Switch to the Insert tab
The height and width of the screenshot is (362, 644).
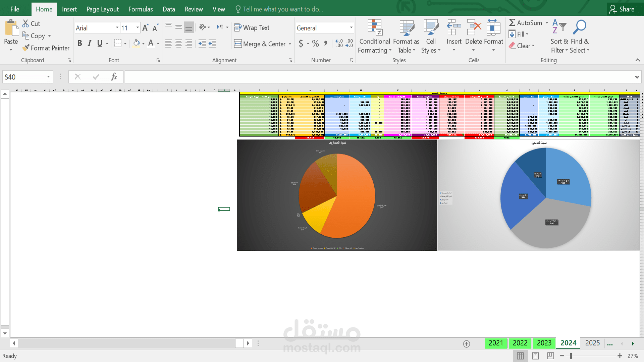pyautogui.click(x=69, y=9)
